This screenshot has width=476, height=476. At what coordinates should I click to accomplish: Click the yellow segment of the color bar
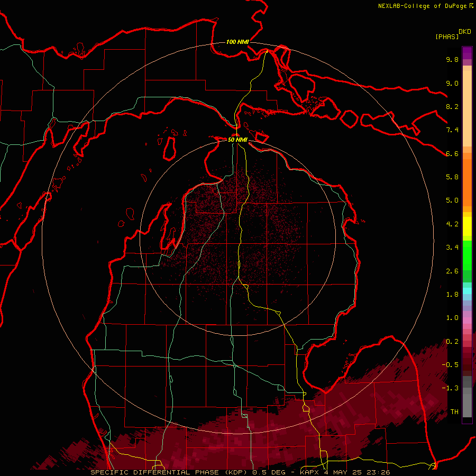[x=467, y=226]
